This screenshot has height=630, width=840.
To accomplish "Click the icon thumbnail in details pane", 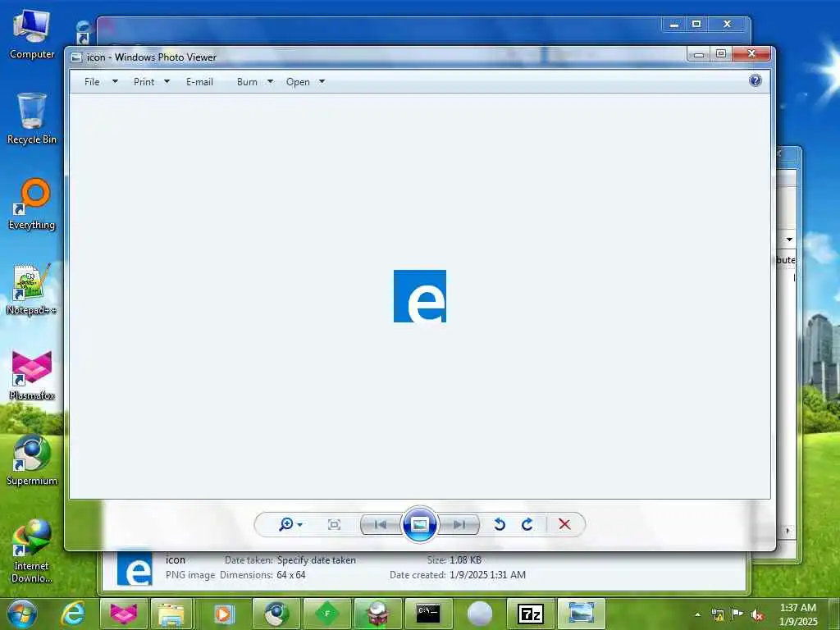I will coord(135,568).
